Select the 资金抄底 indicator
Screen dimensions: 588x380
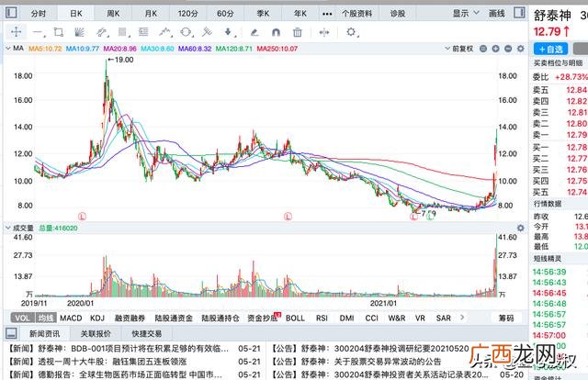pyautogui.click(x=263, y=319)
